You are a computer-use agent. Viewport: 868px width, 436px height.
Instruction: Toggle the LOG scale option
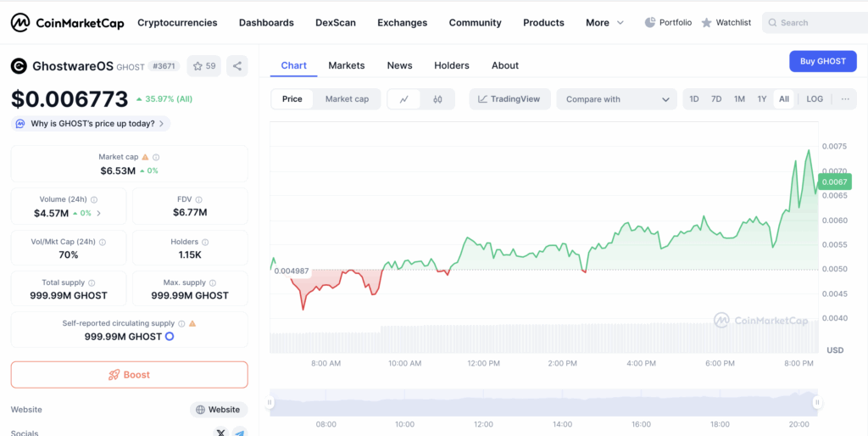tap(814, 99)
